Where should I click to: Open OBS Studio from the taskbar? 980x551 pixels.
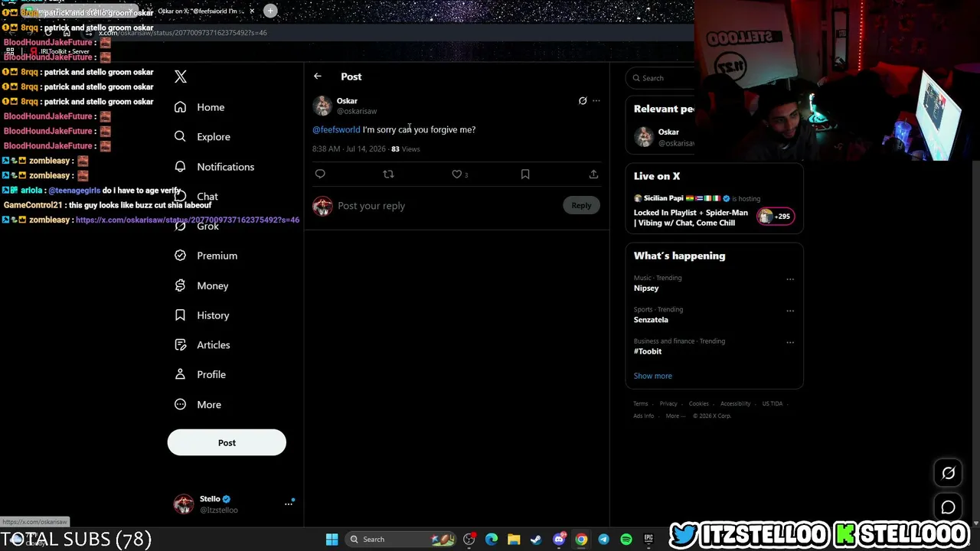point(469,540)
